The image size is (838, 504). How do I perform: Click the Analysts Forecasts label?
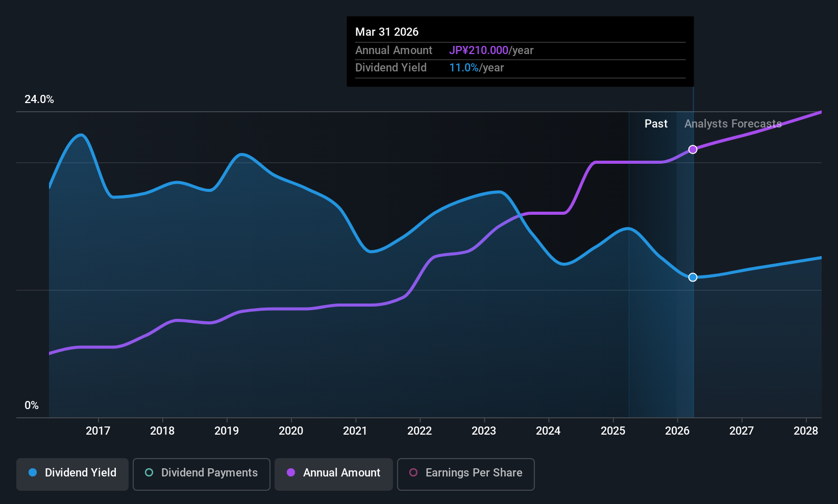733,124
